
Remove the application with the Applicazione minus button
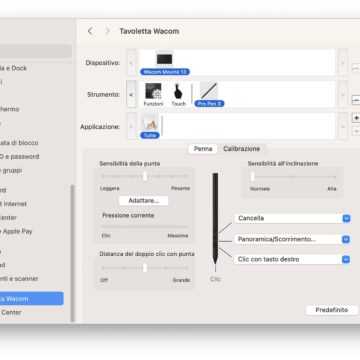coord(356,131)
